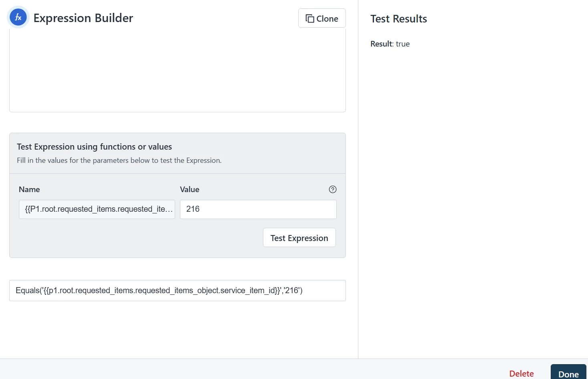Screen dimensions: 588x379
Task: Click the word Clone in the button
Action: [x=327, y=19]
